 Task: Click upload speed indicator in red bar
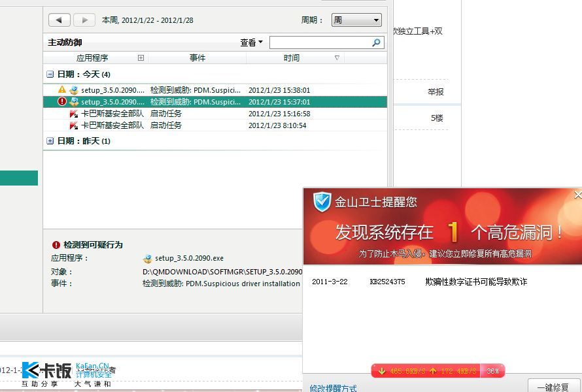tap(453, 371)
